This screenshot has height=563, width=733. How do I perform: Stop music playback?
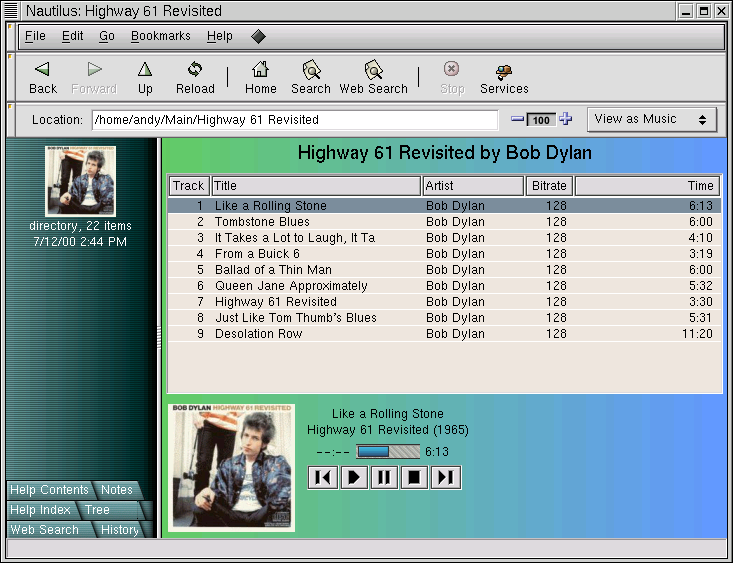tap(414, 477)
